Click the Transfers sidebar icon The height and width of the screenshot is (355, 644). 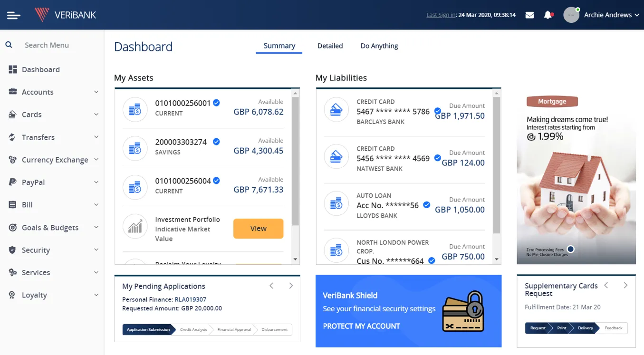(13, 137)
